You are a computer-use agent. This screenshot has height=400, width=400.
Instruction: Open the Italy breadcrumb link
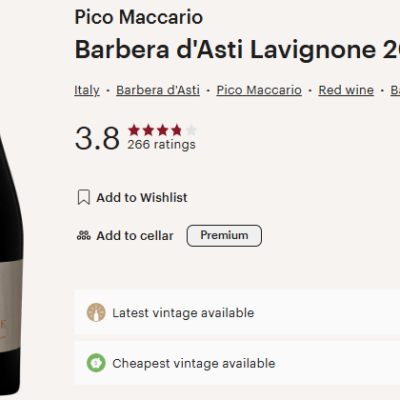87,90
